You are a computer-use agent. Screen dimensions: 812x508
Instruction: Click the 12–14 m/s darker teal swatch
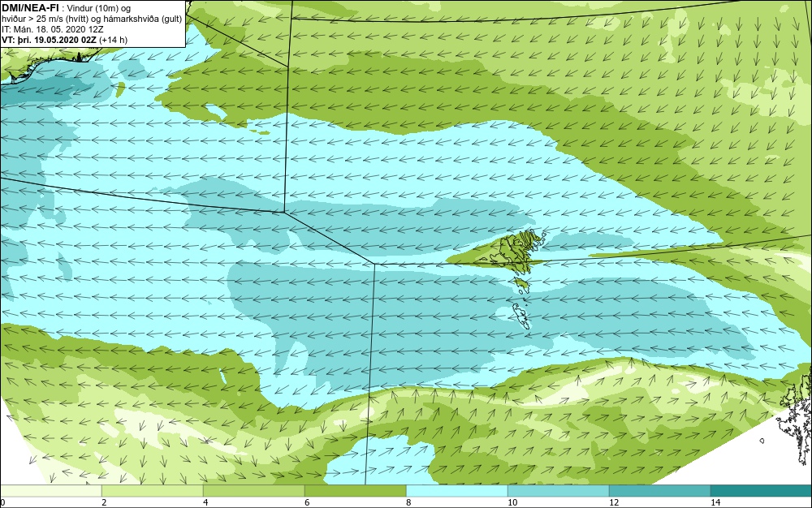click(x=659, y=491)
